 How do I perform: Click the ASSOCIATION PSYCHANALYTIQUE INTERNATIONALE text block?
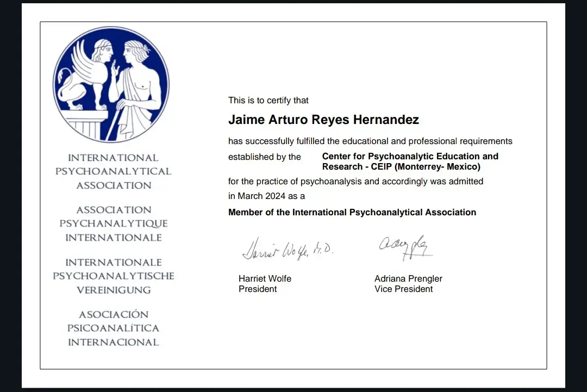(114, 223)
